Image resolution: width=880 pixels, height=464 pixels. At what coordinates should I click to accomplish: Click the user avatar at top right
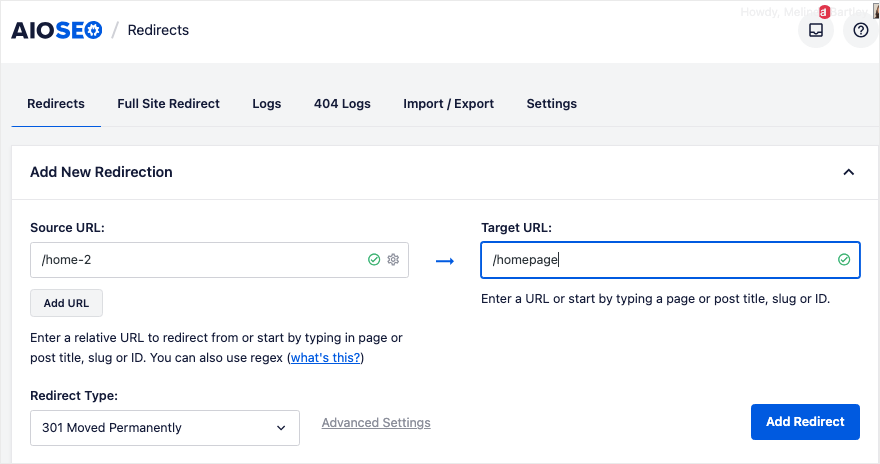coord(875,11)
